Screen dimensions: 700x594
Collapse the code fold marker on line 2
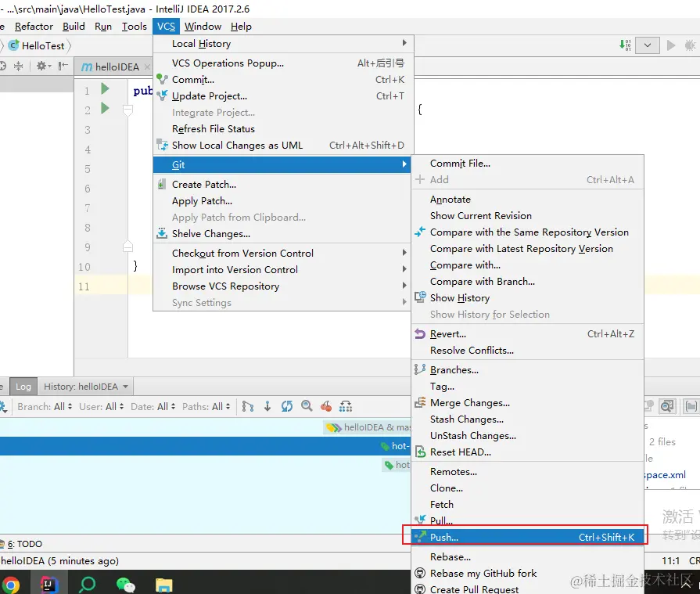pyautogui.click(x=127, y=110)
